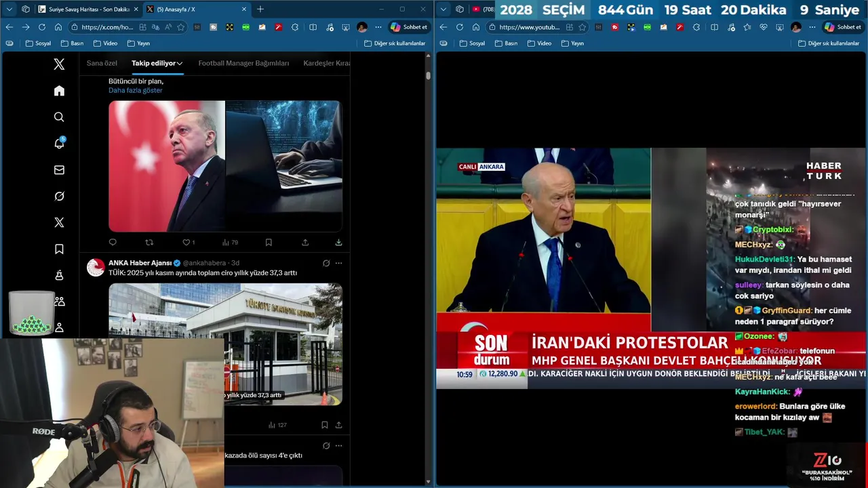868x488 pixels.
Task: Switch to Sana özel tab
Action: point(102,63)
